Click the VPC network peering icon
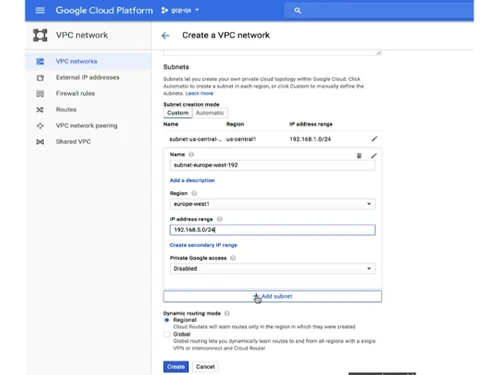The height and width of the screenshot is (375, 500). click(x=40, y=126)
